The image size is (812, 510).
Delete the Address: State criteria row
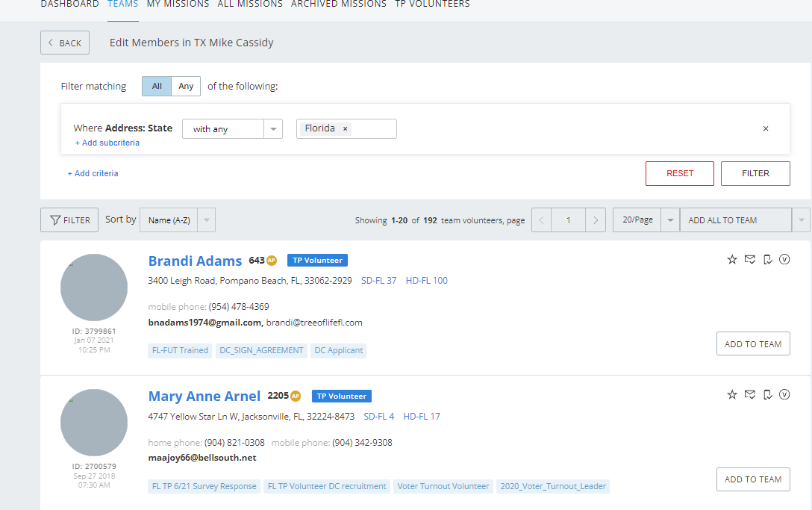[765, 128]
